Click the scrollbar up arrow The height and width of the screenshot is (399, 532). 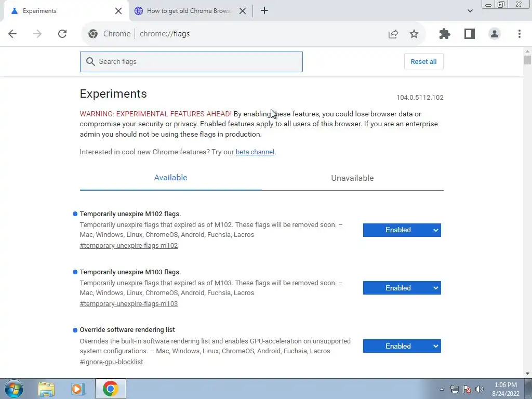point(527,51)
